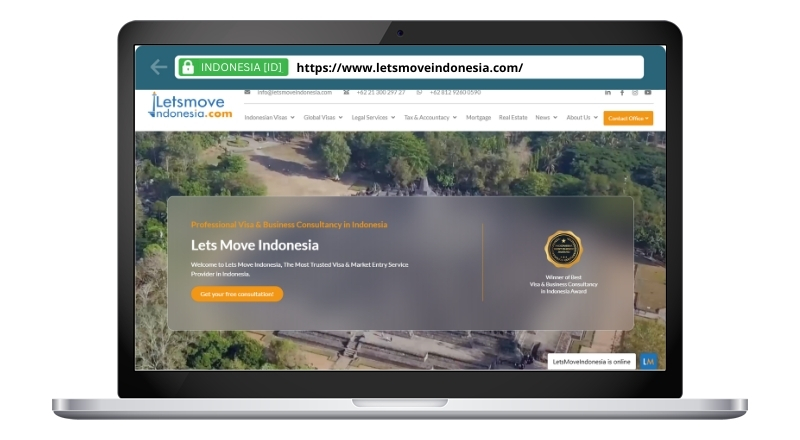Expand the Legal Services menu
Screen dimensions: 800x440
pos(373,117)
